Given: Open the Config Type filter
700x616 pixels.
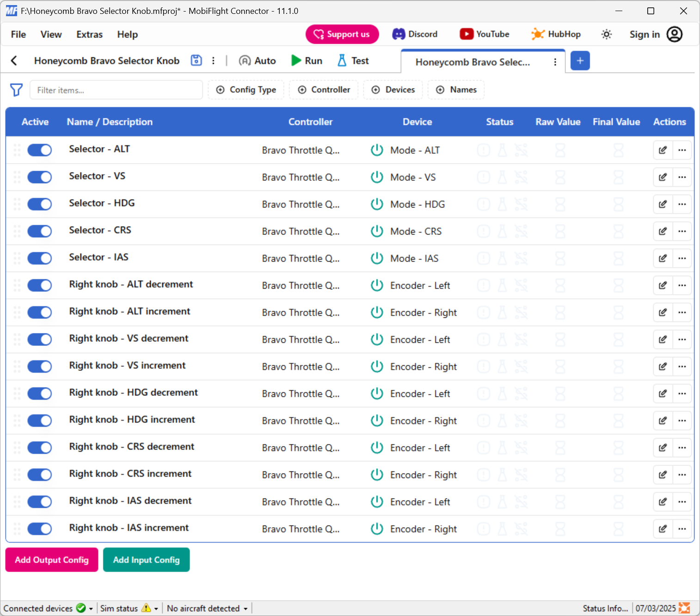Looking at the screenshot, I should [x=246, y=90].
